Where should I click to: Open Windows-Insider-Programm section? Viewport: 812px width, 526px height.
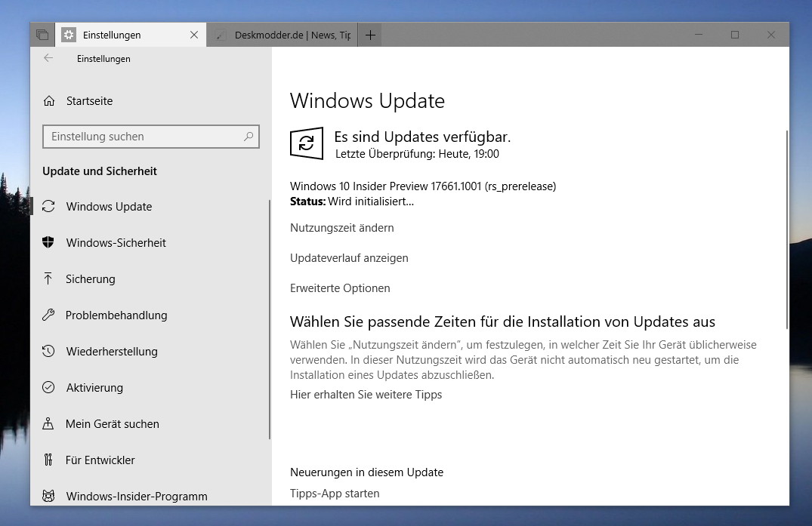pos(137,496)
